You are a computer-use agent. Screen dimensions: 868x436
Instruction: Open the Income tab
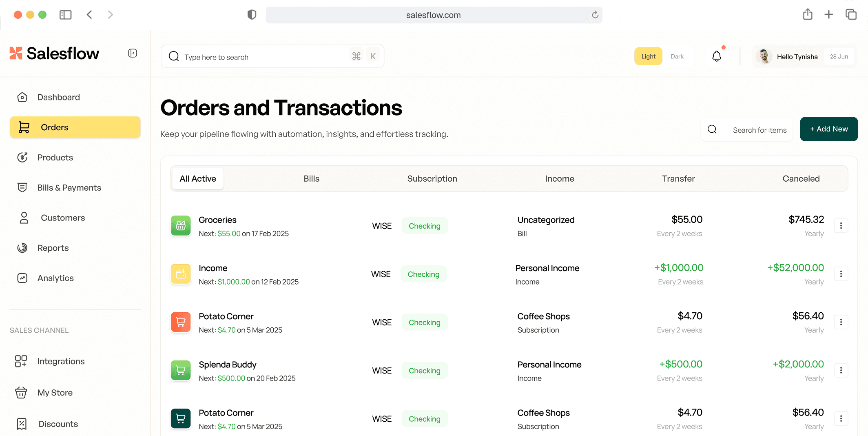point(560,178)
